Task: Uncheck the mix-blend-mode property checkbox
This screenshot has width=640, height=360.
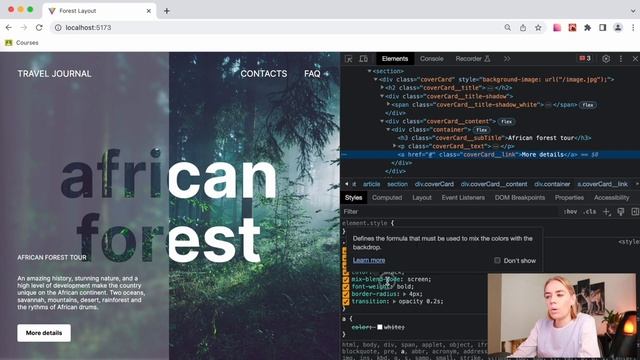Action: tap(346, 280)
